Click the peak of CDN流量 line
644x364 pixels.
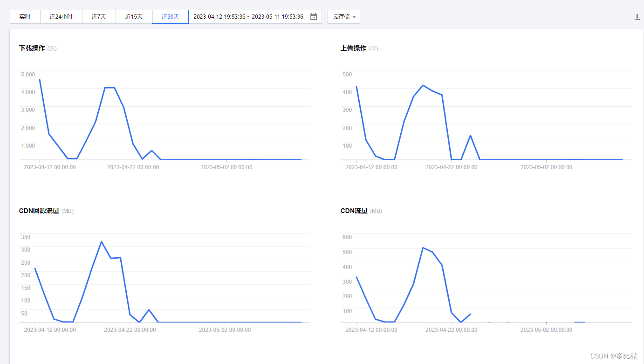(x=423, y=247)
